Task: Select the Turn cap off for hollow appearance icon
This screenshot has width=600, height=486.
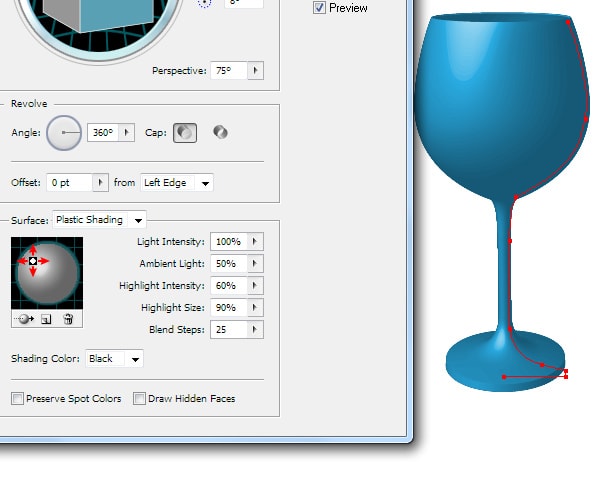Action: point(220,132)
